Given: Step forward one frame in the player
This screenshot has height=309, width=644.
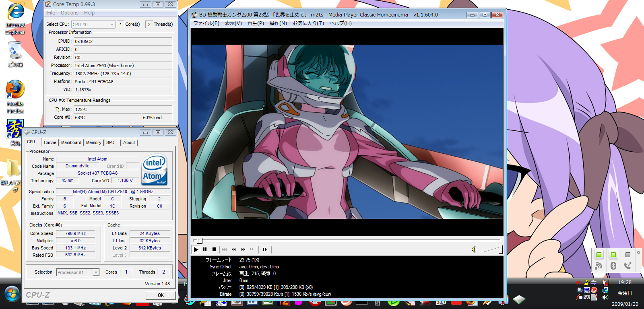Looking at the screenshot, I should tap(265, 249).
